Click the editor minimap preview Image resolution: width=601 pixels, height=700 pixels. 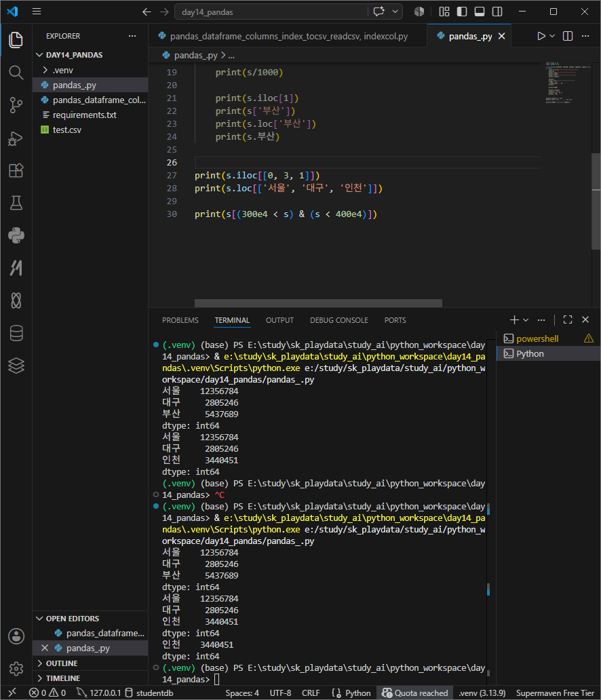(568, 83)
